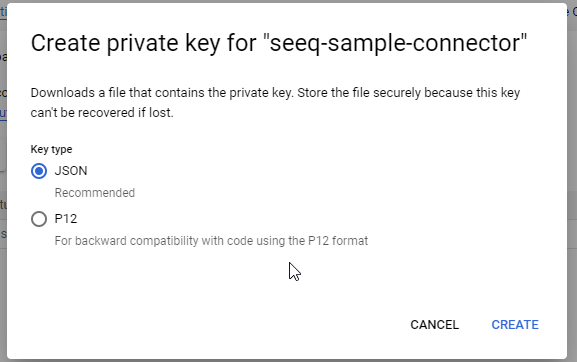Click the cut-off text at top-right corner
Screen dimensions: 577x362
[x=572, y=12]
